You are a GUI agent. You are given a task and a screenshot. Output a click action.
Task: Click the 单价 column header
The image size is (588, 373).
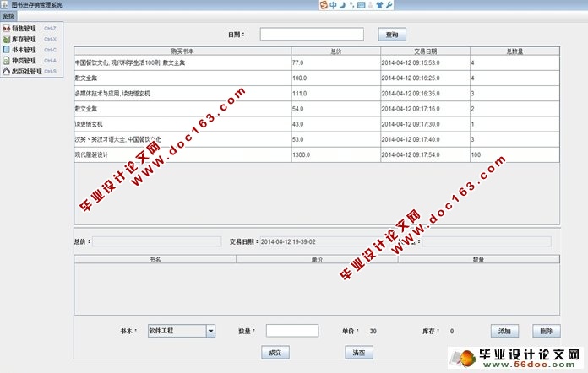[x=317, y=259]
